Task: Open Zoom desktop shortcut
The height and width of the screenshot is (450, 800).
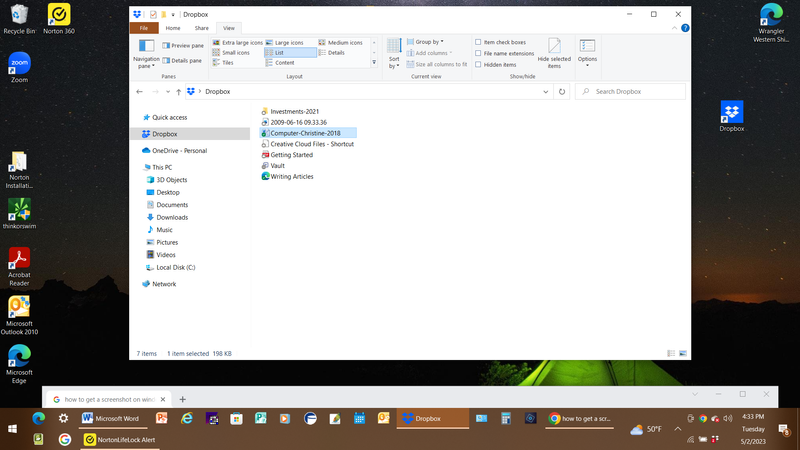Action: (19, 67)
